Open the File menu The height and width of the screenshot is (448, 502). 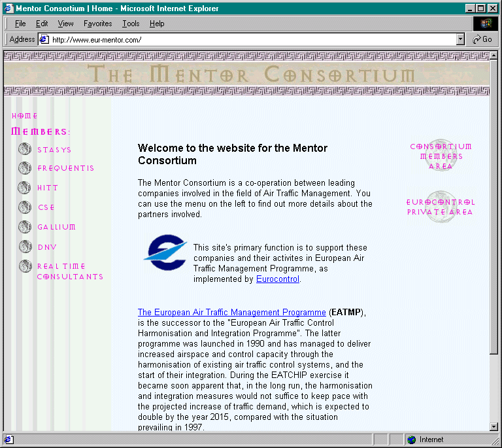[x=20, y=24]
